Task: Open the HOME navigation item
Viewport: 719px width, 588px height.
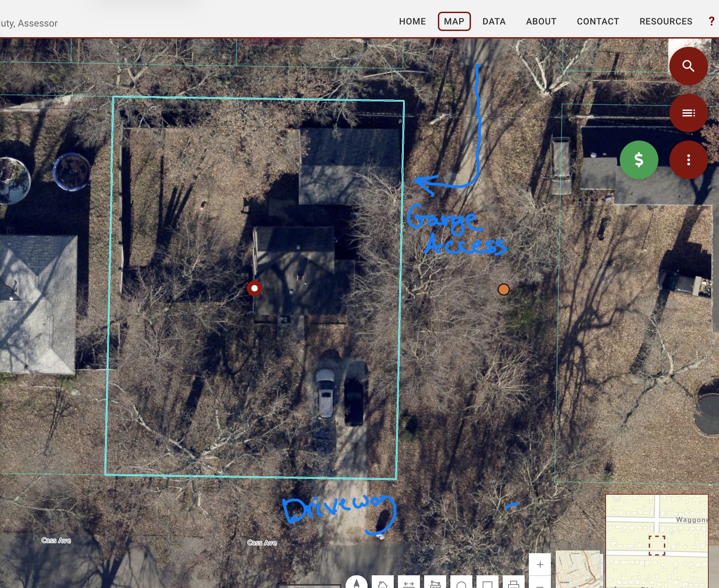Action: click(412, 21)
